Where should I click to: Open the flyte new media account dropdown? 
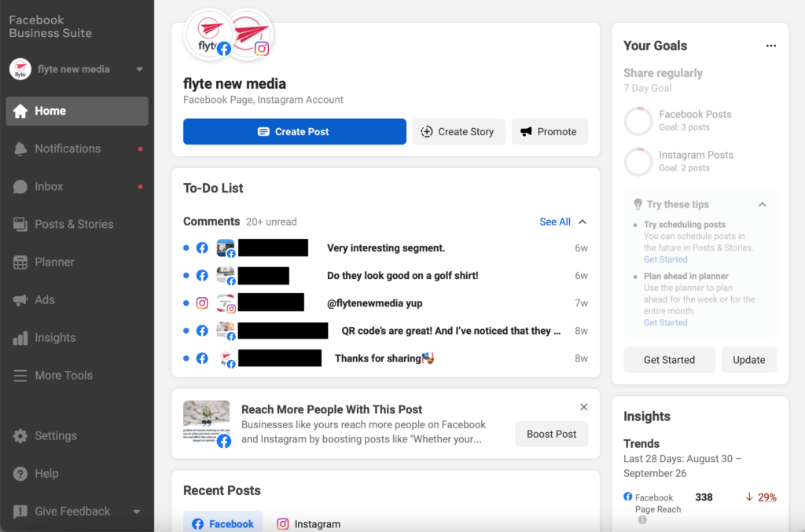[x=76, y=69]
